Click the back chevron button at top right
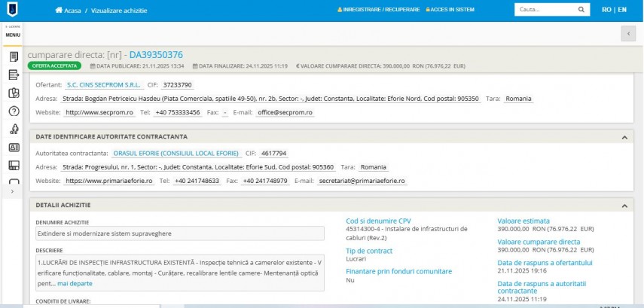The width and height of the screenshot is (644, 308). tap(628, 34)
